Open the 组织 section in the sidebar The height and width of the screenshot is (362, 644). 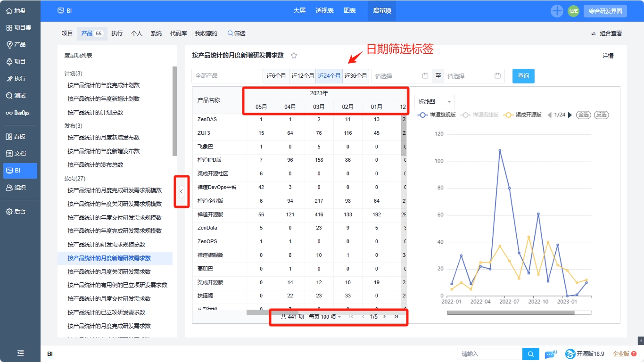point(19,188)
